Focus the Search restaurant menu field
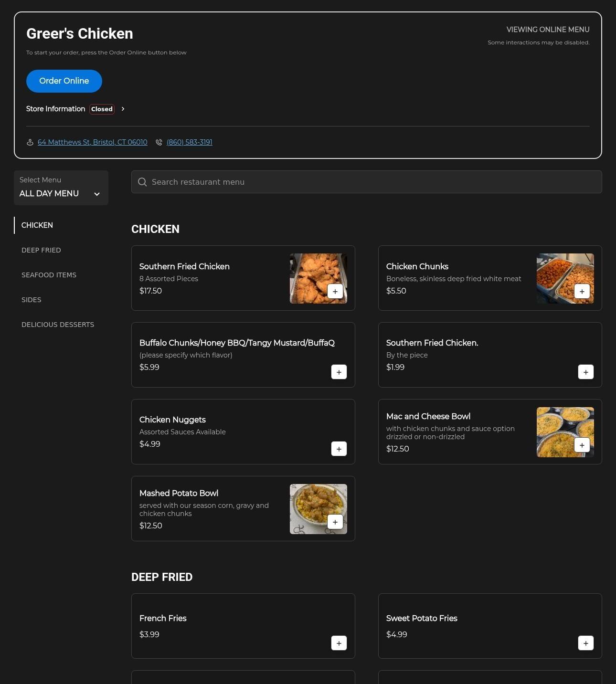Screen dimensions: 616x684 (x=367, y=182)
